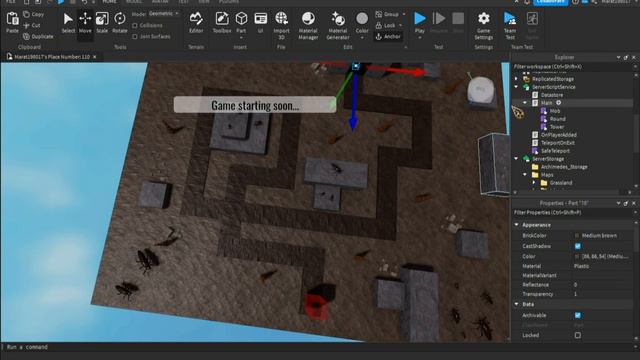Image resolution: width=640 pixels, height=360 pixels.
Task: Click the Color property swatch
Action: pyautogui.click(x=577, y=256)
